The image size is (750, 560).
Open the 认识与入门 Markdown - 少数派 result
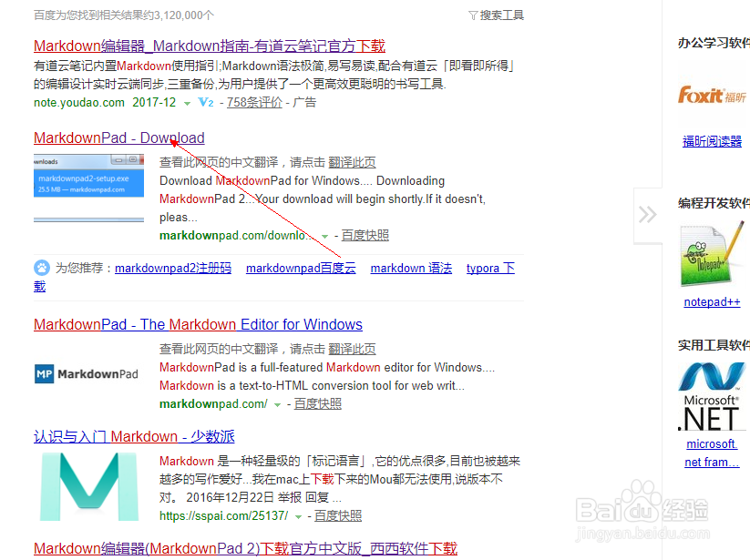point(134,436)
